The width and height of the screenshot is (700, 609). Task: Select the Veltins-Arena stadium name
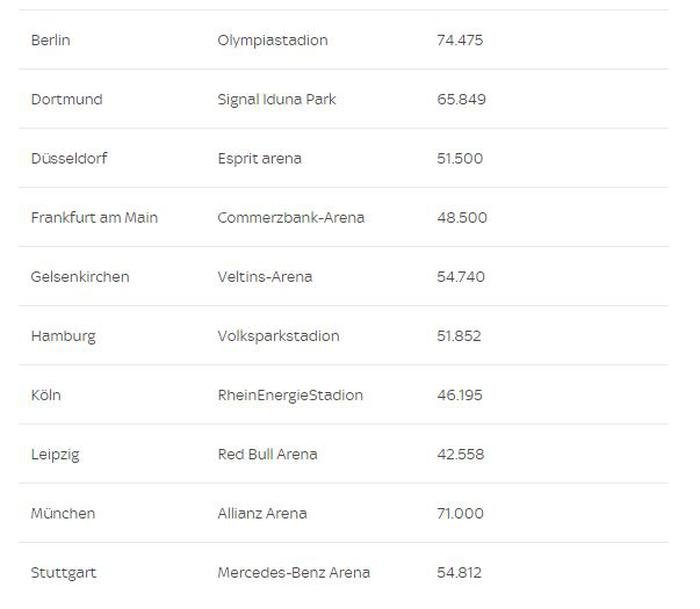[x=265, y=276]
